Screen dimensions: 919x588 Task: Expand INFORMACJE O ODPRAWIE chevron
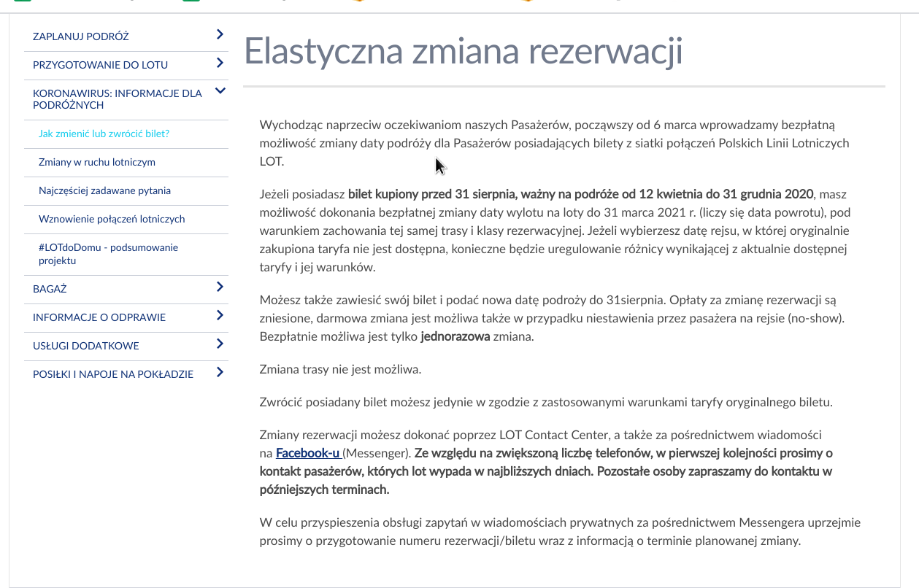[220, 316]
